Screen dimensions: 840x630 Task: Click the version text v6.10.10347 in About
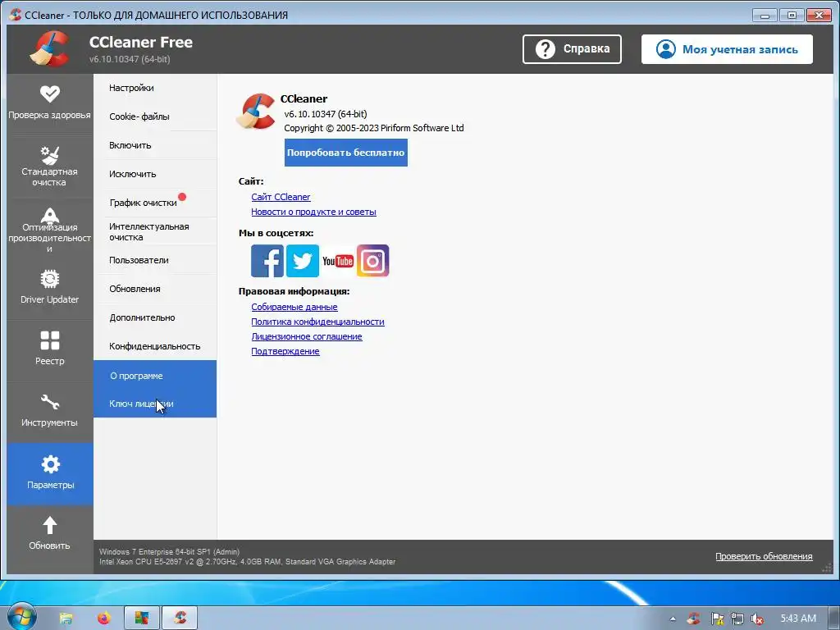[x=325, y=114]
